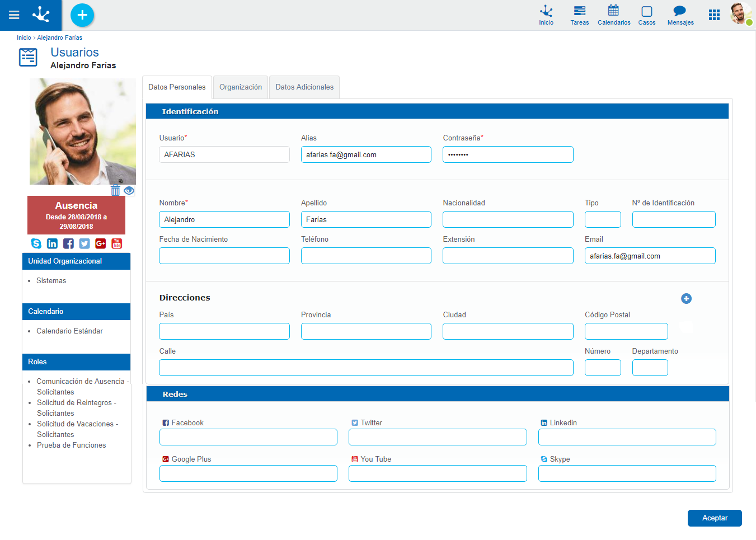The height and width of the screenshot is (540, 756).
Task: Click the Facebook icon under Ausencia
Action: pyautogui.click(x=68, y=243)
